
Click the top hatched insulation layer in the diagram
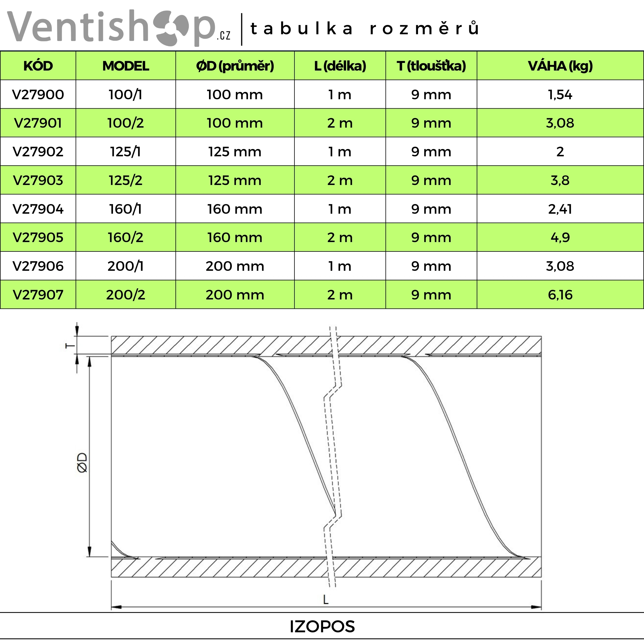[x=326, y=345]
